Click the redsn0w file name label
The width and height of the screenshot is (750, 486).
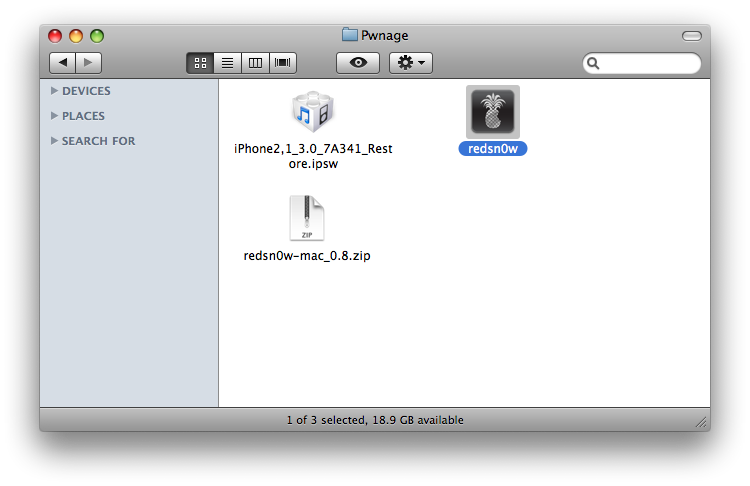(493, 149)
